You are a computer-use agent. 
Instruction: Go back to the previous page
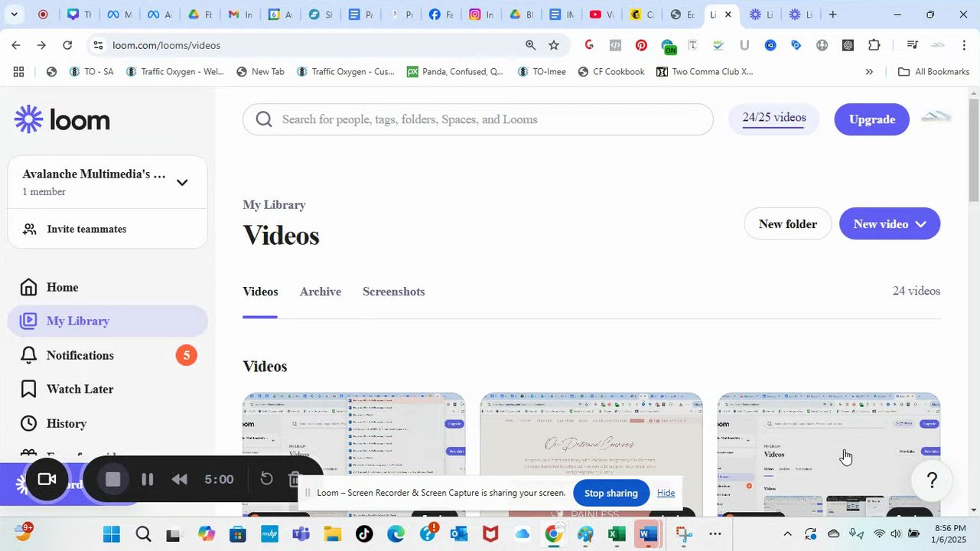(16, 45)
